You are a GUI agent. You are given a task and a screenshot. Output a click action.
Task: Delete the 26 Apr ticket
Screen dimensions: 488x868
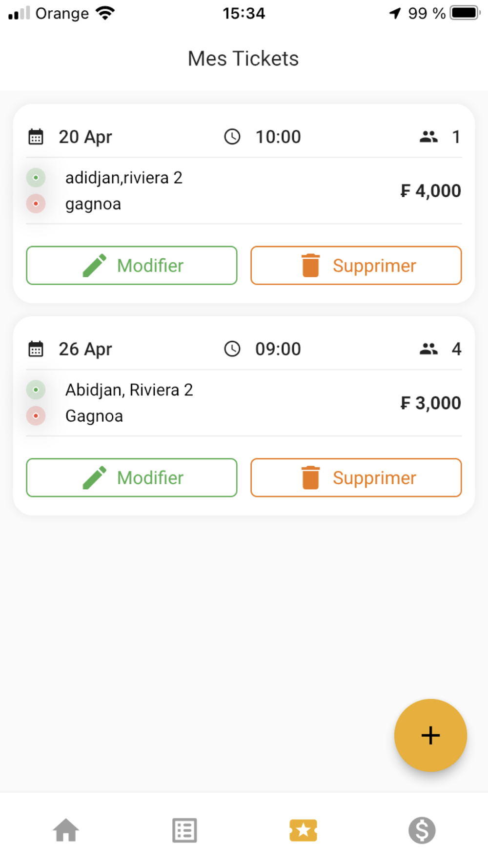click(x=356, y=477)
